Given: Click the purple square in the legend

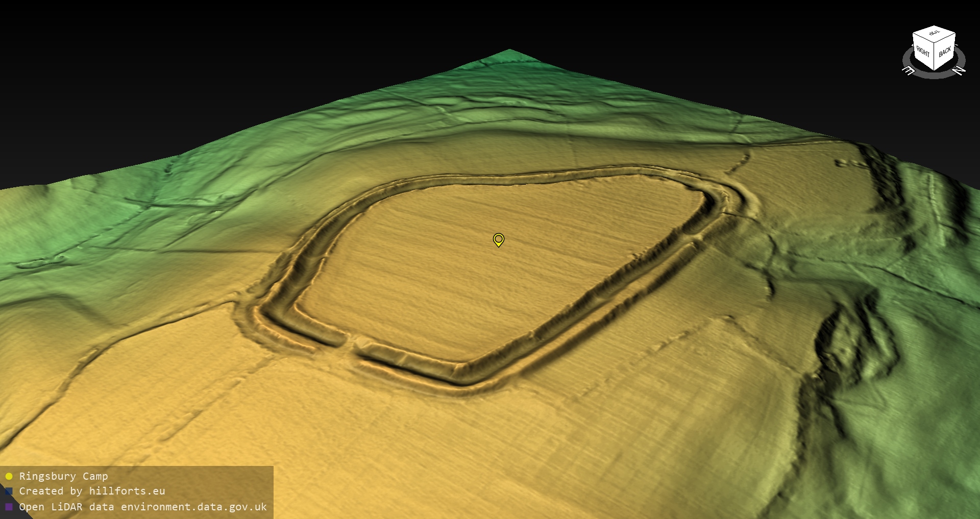Looking at the screenshot, I should click(9, 507).
